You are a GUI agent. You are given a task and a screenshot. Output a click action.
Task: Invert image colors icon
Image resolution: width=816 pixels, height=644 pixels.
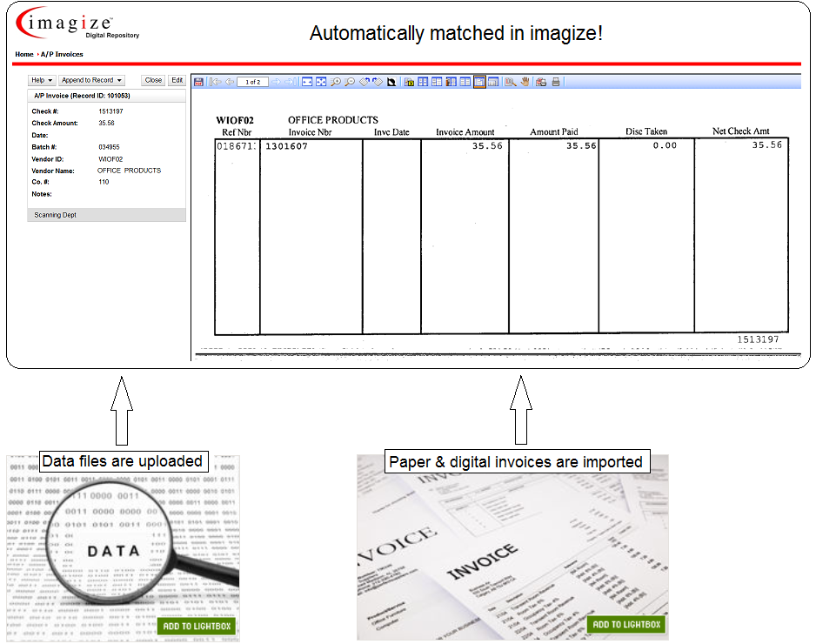point(391,82)
